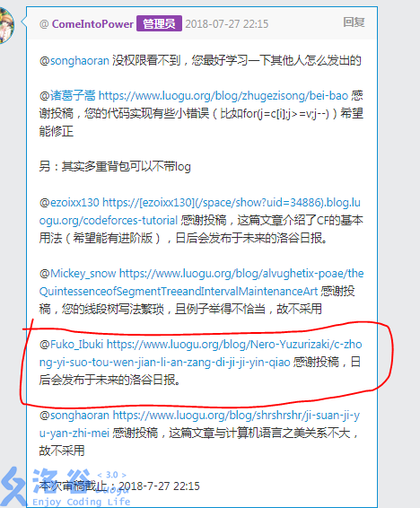Image resolution: width=420 pixels, height=508 pixels.
Task: Click the 回复 reply button
Action: (354, 22)
